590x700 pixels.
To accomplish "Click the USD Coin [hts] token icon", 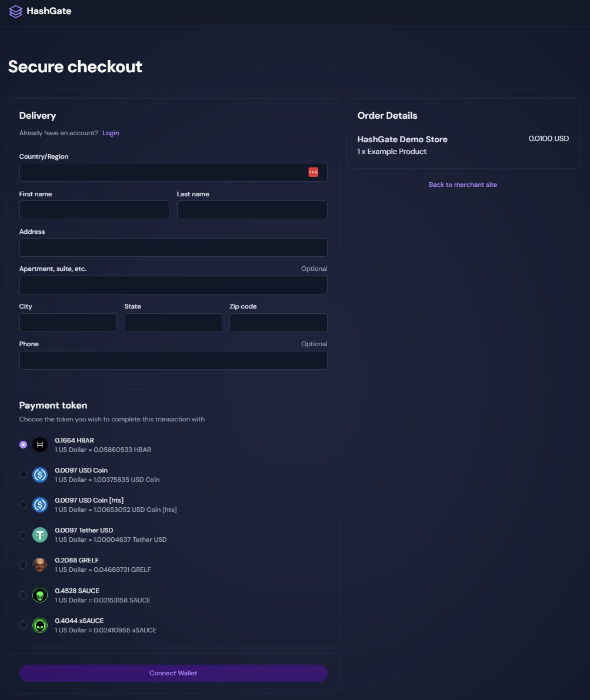I will 40,505.
